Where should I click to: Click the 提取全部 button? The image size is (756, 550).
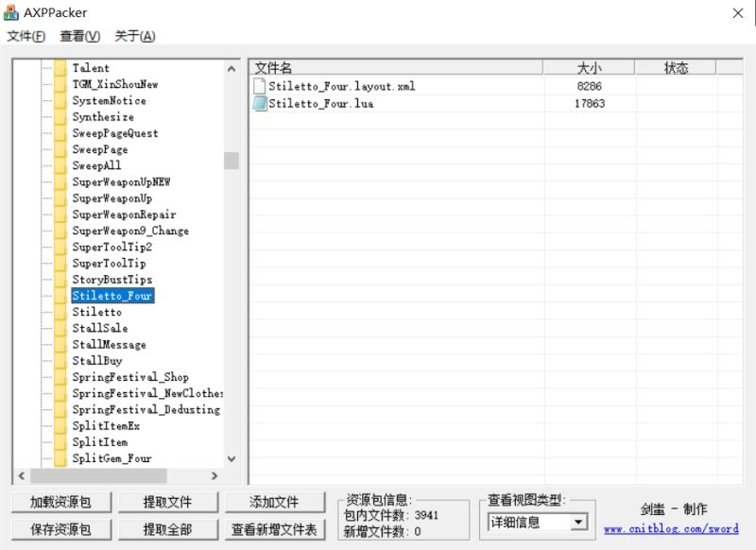click(x=168, y=530)
